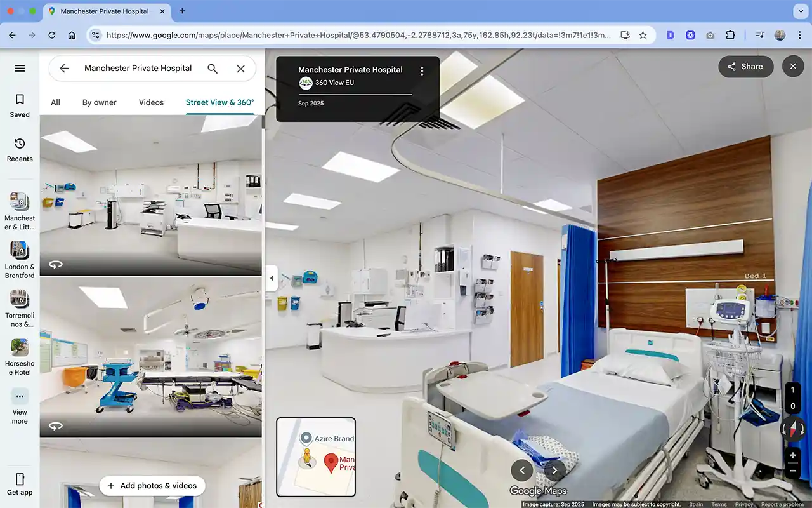Click the site information icon in address bar
812x508 pixels.
95,36
